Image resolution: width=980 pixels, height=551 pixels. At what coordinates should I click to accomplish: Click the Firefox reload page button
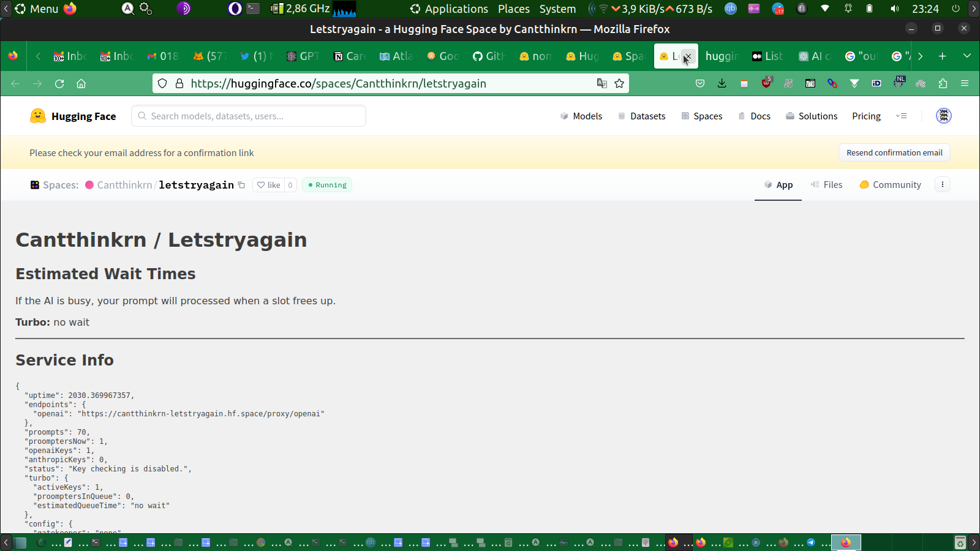click(59, 84)
